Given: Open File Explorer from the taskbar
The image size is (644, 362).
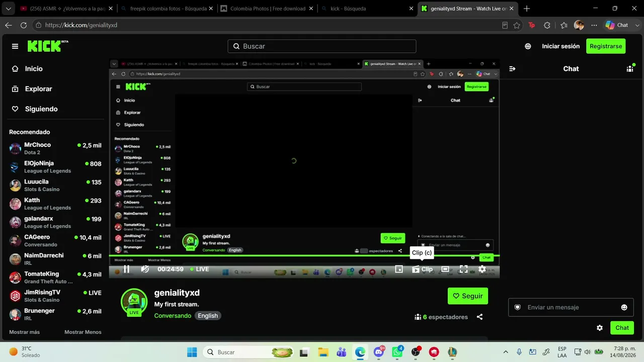Looking at the screenshot, I should [323, 352].
